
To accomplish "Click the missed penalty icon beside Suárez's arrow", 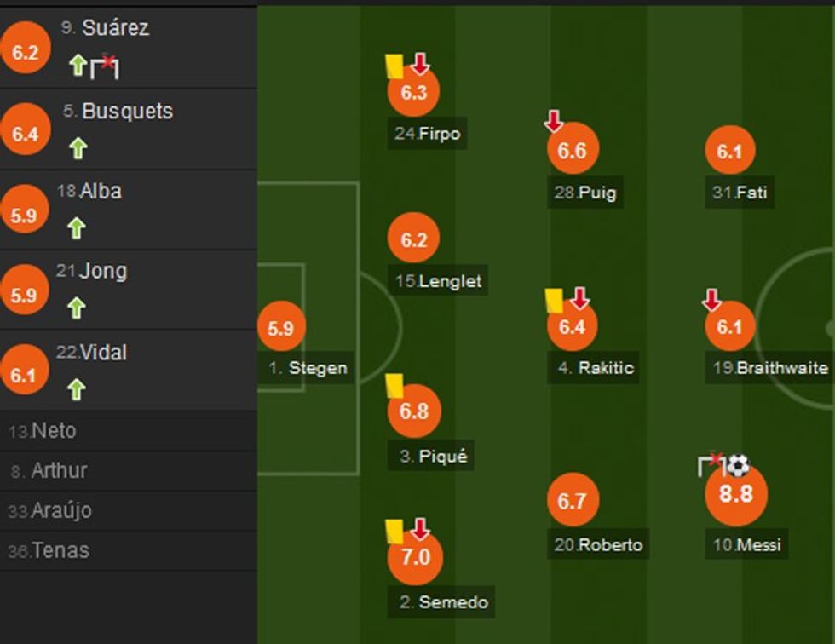I will (105, 66).
